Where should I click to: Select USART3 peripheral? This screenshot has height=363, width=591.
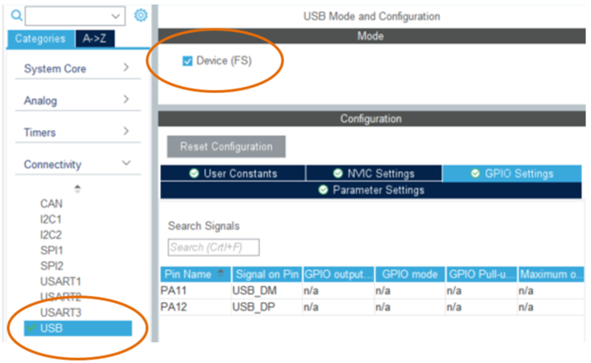[x=61, y=312]
